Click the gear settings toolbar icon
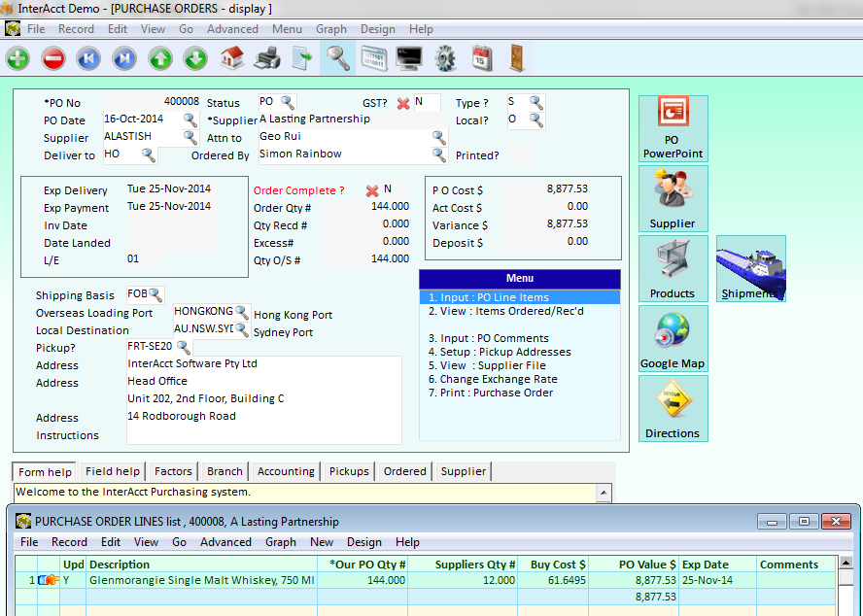Viewport: 863px width, 616px height. click(445, 58)
